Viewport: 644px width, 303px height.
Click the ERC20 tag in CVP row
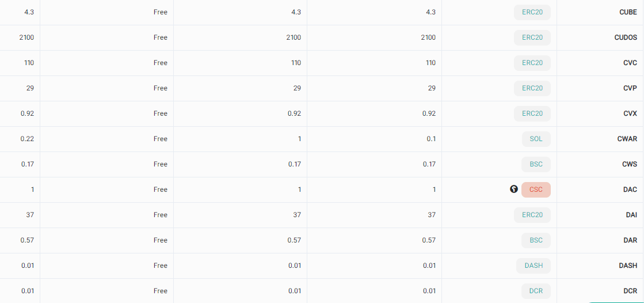click(532, 88)
